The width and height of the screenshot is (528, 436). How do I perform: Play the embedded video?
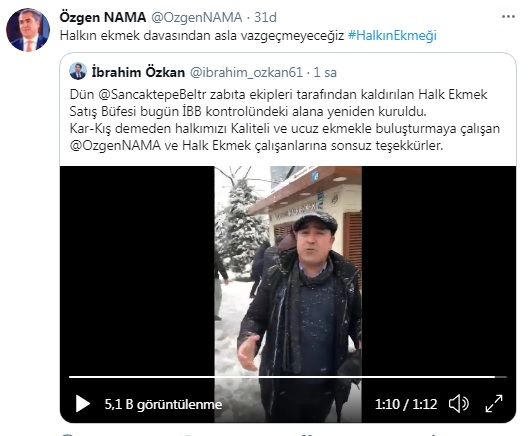(x=82, y=403)
